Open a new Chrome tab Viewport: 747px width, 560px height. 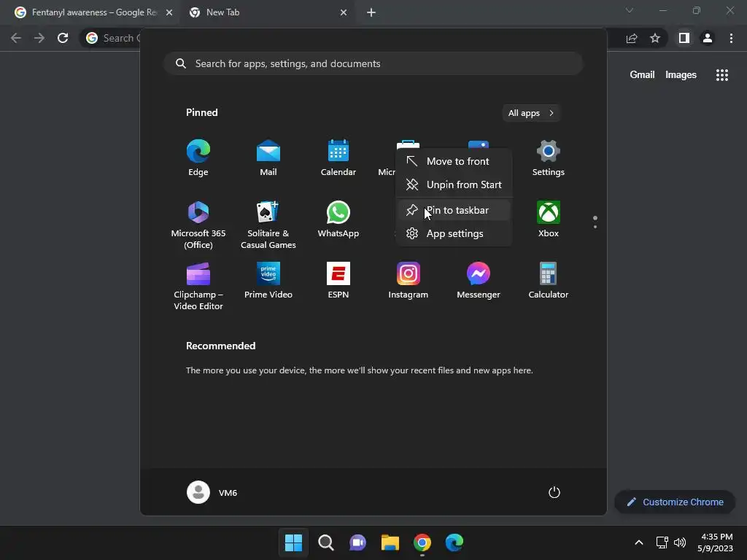(371, 13)
